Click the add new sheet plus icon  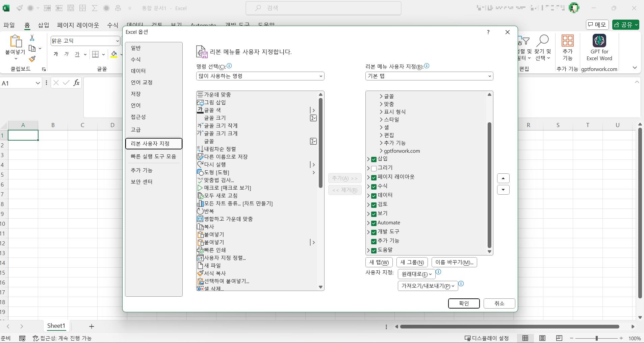tap(92, 326)
